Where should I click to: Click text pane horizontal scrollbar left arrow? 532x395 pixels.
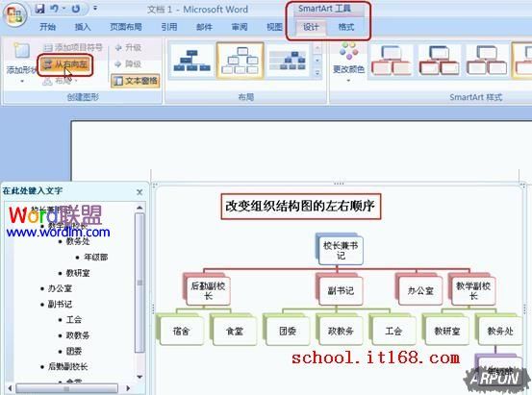10,388
